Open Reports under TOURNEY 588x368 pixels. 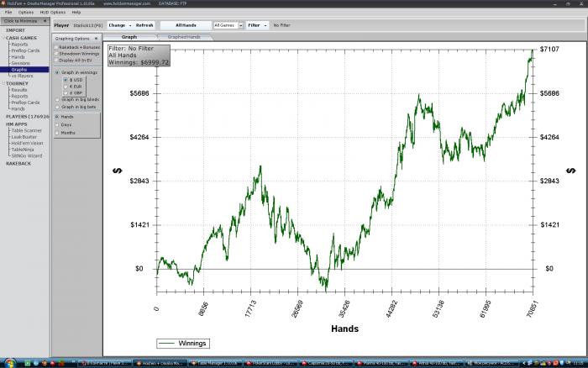point(19,97)
